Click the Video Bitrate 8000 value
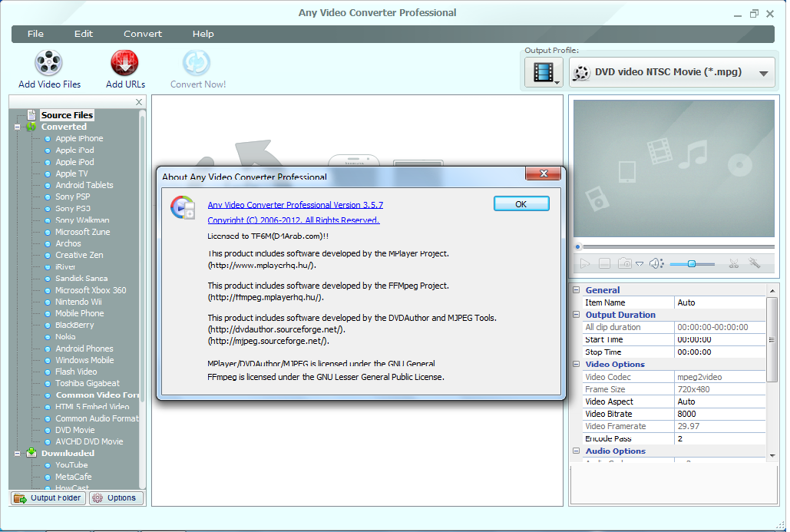790x532 pixels. [720, 414]
